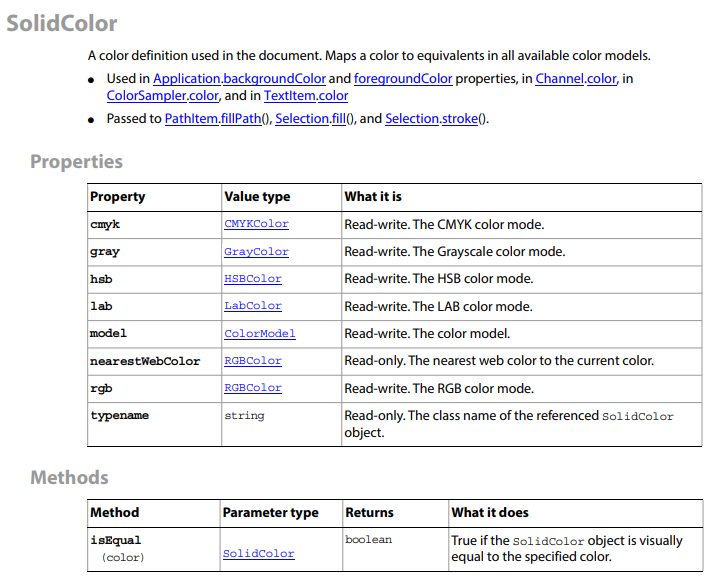Screen dimensions: 715x580
Task: Follow the fill link after Selection
Action: (339, 119)
